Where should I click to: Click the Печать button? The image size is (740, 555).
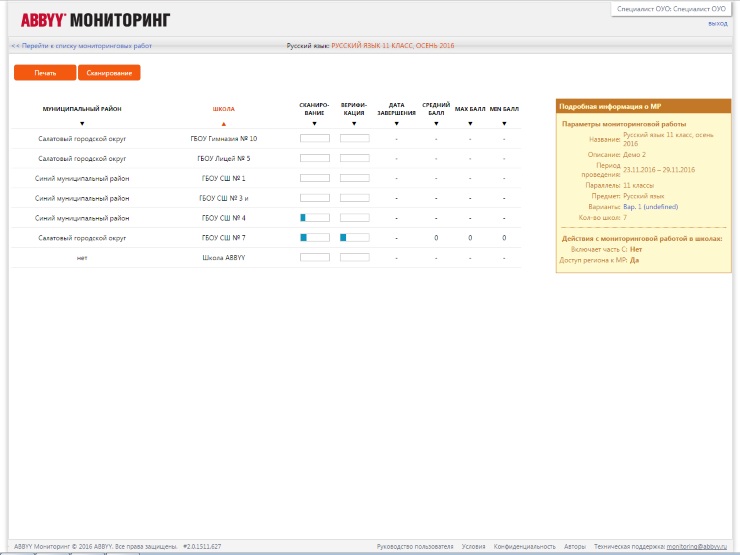(45, 73)
